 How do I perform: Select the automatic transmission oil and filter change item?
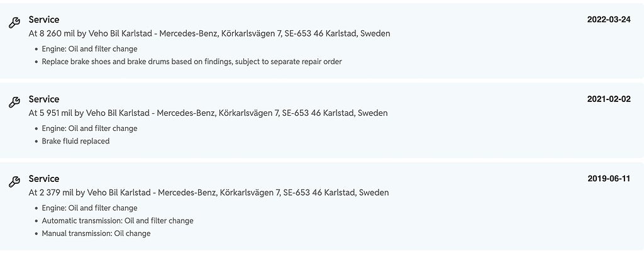[118, 221]
